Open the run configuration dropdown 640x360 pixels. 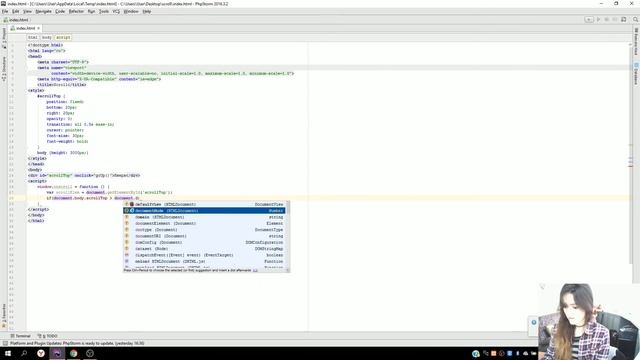(x=589, y=20)
